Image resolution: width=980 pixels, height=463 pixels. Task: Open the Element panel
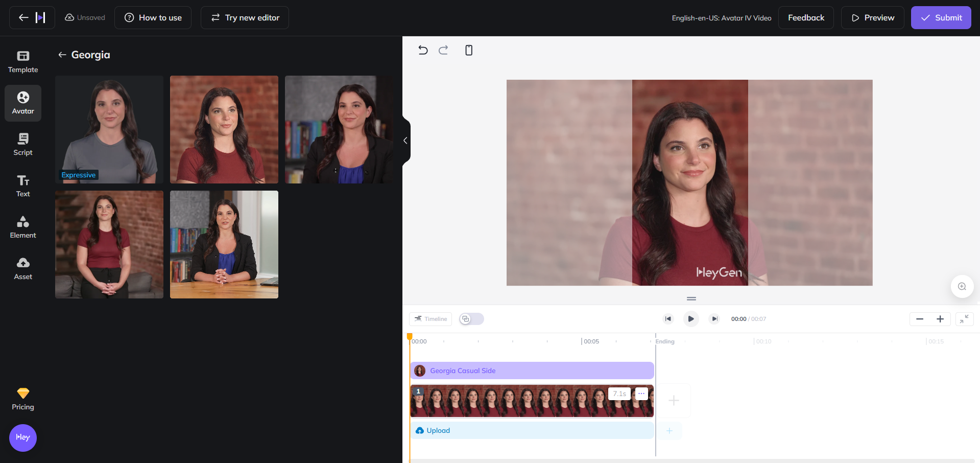23,227
